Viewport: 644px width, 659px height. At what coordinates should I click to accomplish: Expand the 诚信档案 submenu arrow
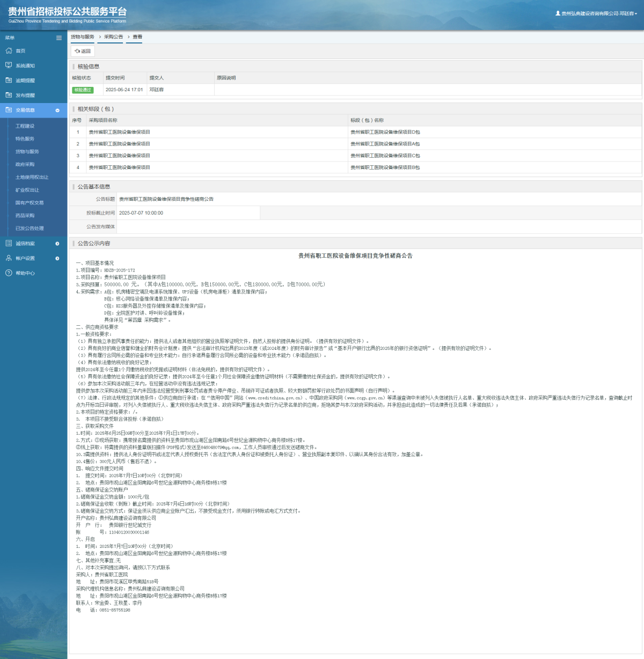[x=57, y=244]
